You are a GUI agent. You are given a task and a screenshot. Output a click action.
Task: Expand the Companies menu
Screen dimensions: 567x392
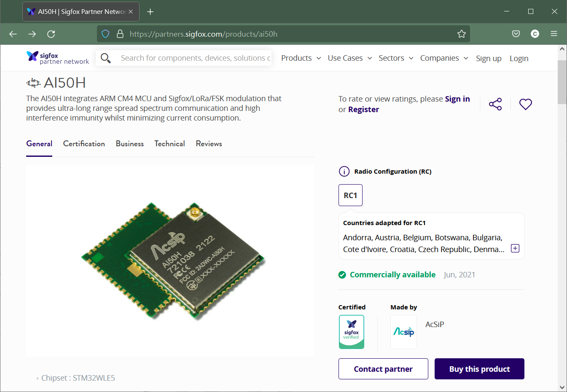pyautogui.click(x=444, y=58)
